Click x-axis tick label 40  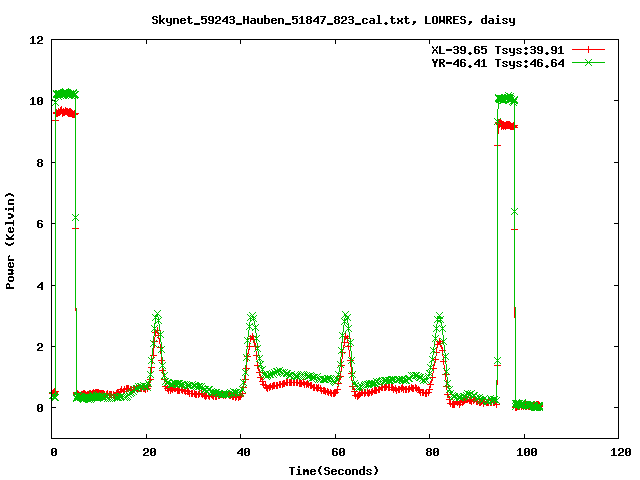(244, 452)
